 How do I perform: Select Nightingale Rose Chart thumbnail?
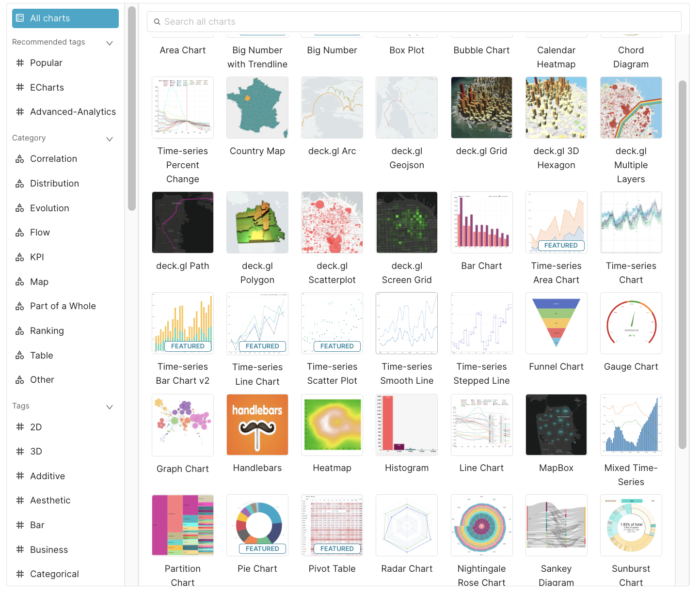(481, 525)
